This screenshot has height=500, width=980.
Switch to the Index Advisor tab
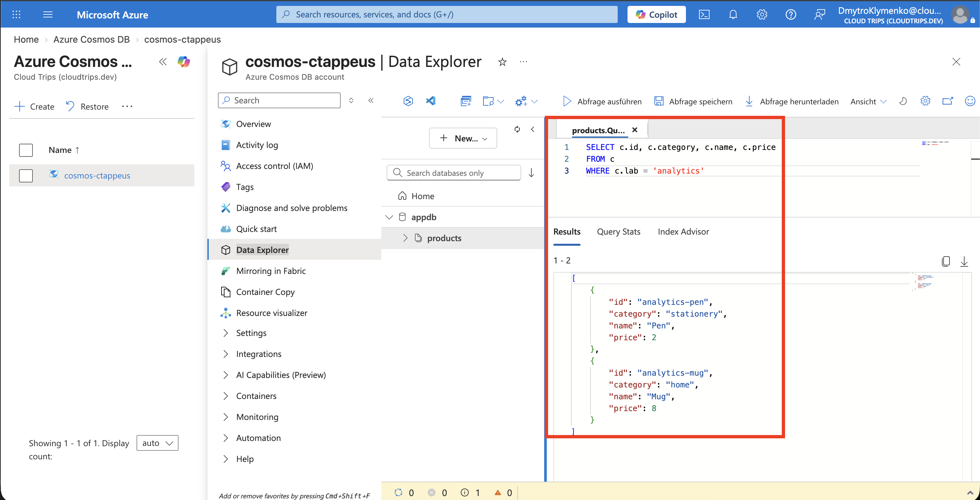pyautogui.click(x=683, y=232)
